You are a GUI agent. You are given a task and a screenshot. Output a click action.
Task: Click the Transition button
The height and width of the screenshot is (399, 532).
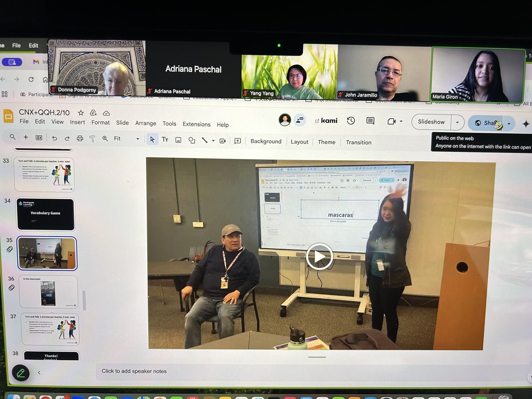[x=359, y=142]
